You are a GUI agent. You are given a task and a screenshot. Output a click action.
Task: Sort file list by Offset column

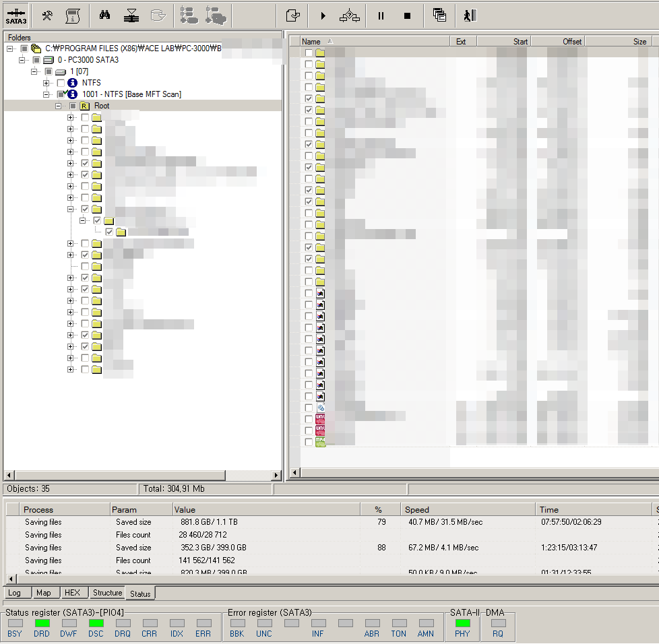(558, 42)
